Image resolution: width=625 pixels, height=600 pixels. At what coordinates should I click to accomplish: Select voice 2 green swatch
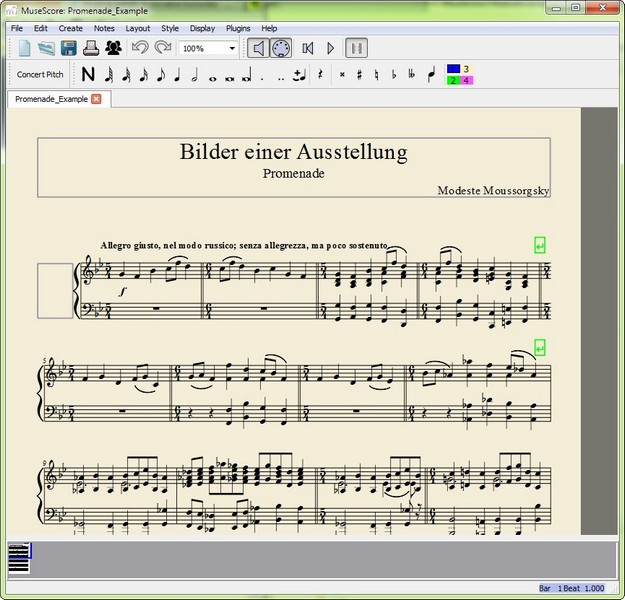point(453,80)
